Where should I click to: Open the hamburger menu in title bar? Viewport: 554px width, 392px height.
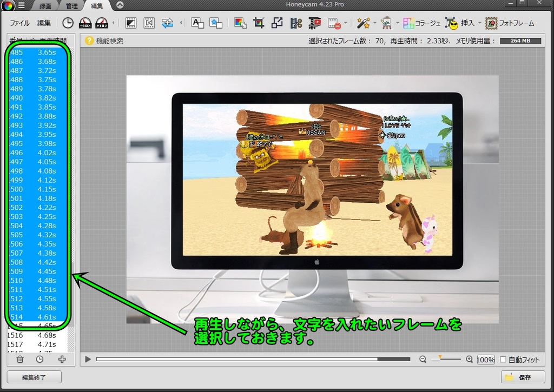22,5
